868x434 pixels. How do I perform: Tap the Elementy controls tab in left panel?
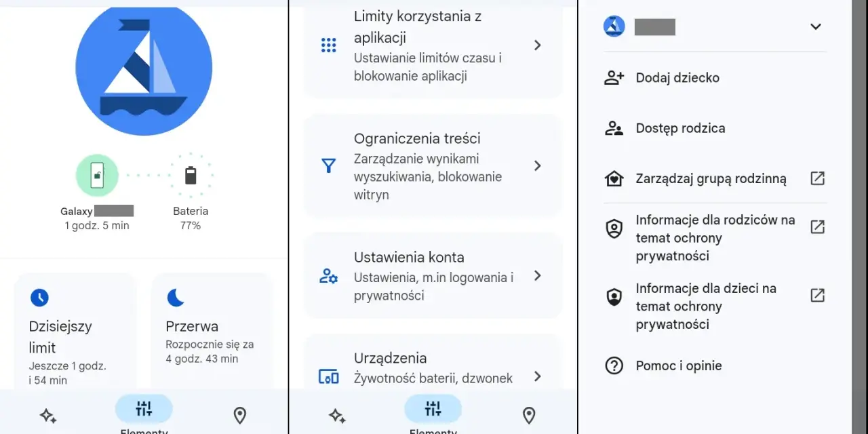[144, 414]
